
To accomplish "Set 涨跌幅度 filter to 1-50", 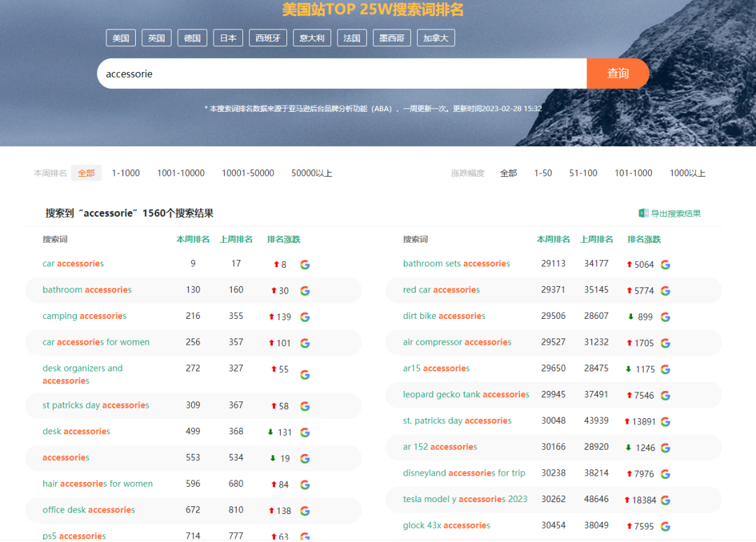I will pyautogui.click(x=543, y=173).
